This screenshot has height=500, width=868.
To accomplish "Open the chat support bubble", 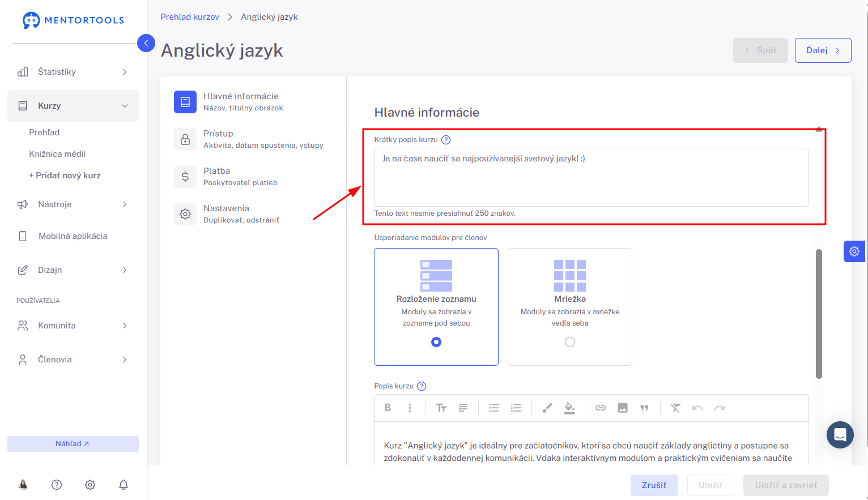I will point(840,435).
